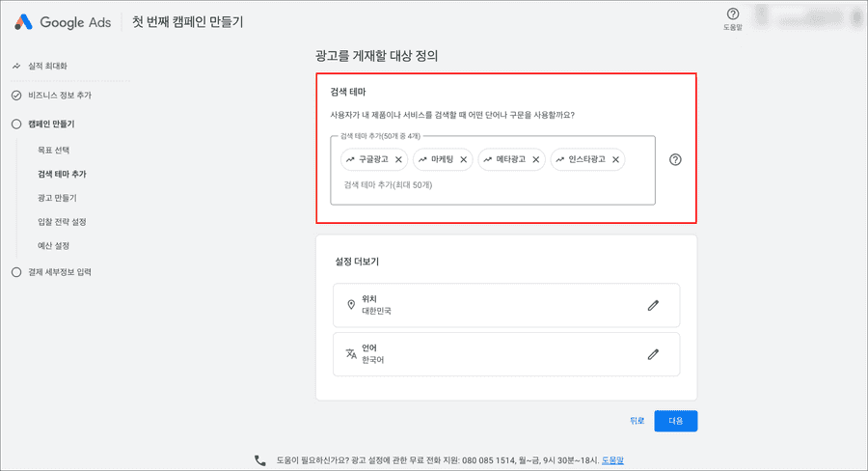Open the 위치 대한민국 setting row
The image size is (868, 471).
[506, 305]
